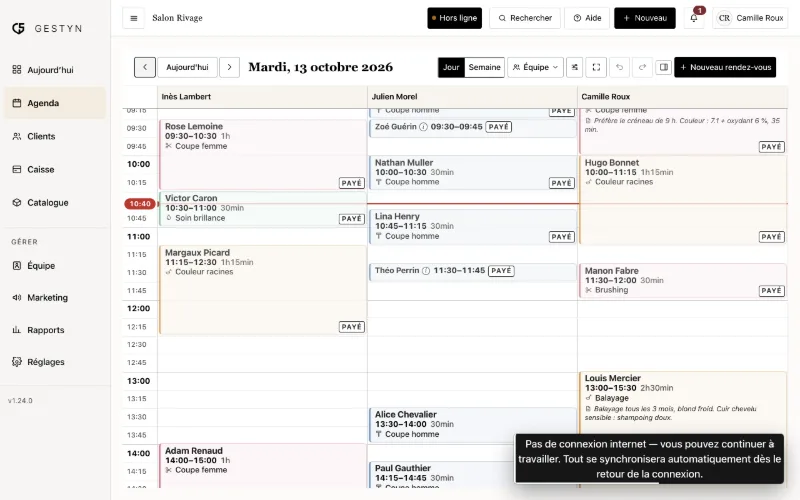
Task: Open Clients in the sidebar
Action: click(x=55, y=136)
